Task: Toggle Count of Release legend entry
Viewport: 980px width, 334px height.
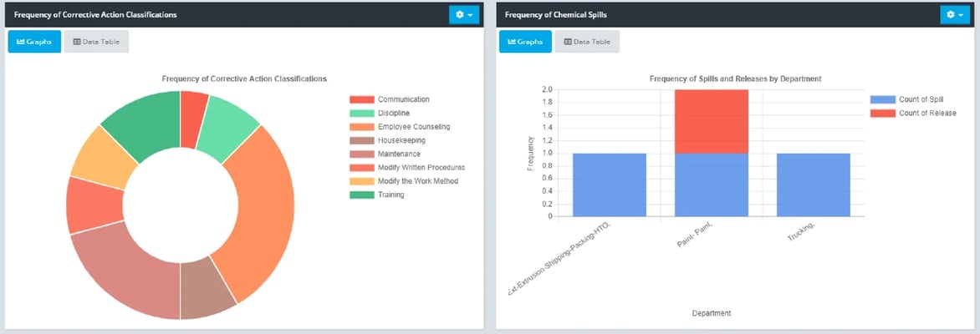Action: pyautogui.click(x=926, y=113)
